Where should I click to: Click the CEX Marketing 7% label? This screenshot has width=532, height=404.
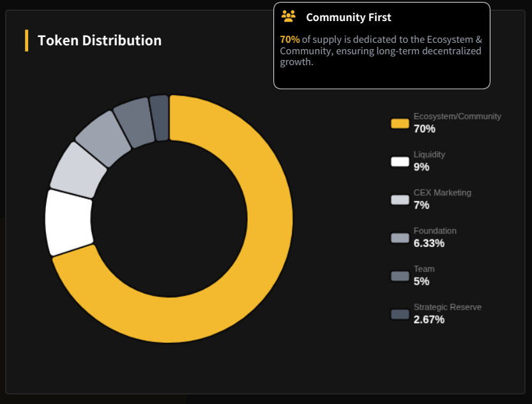[x=441, y=199]
